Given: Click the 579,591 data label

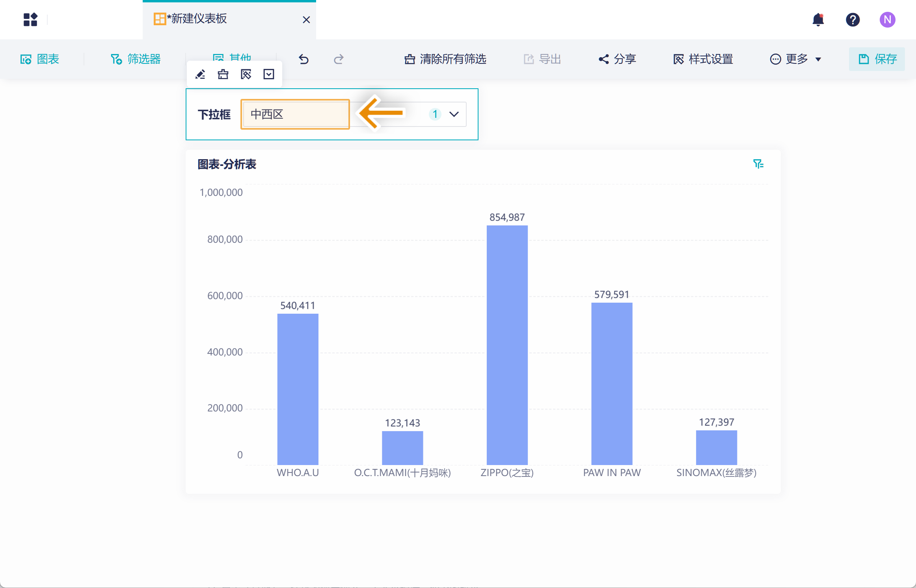Looking at the screenshot, I should [x=612, y=294].
